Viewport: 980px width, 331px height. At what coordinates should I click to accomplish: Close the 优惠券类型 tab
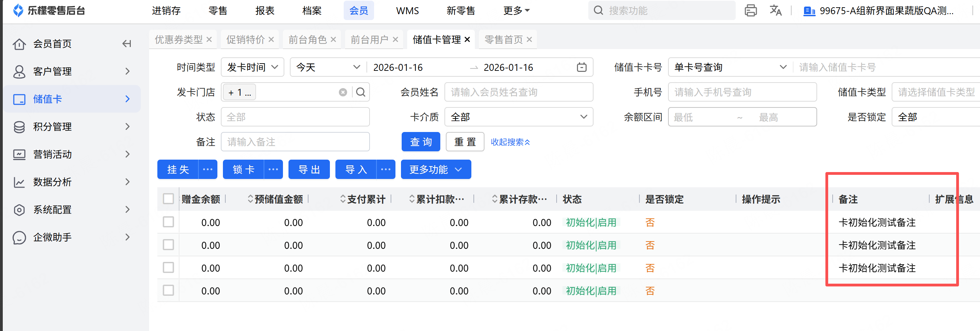tap(209, 40)
